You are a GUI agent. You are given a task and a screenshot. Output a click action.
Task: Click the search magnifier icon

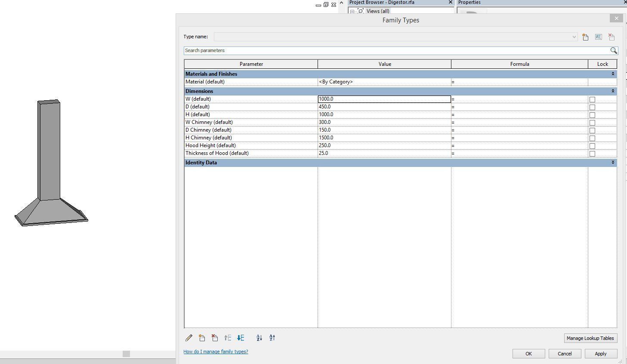pyautogui.click(x=614, y=51)
